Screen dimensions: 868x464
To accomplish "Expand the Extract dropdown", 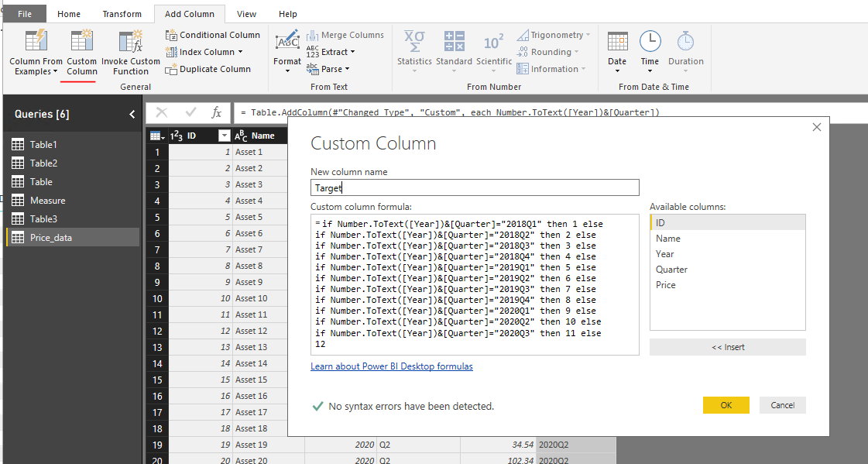I will coord(352,52).
